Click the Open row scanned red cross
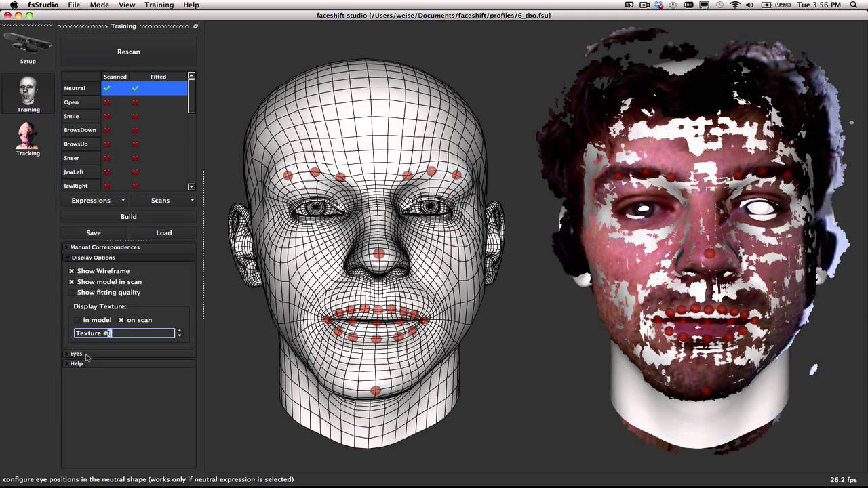868x488 pixels. click(x=107, y=102)
